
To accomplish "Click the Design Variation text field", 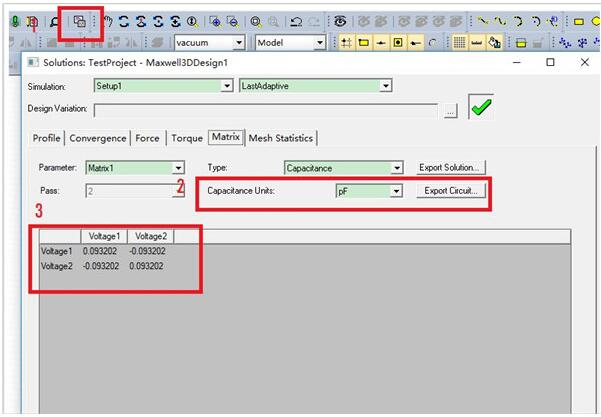I will click(266, 111).
